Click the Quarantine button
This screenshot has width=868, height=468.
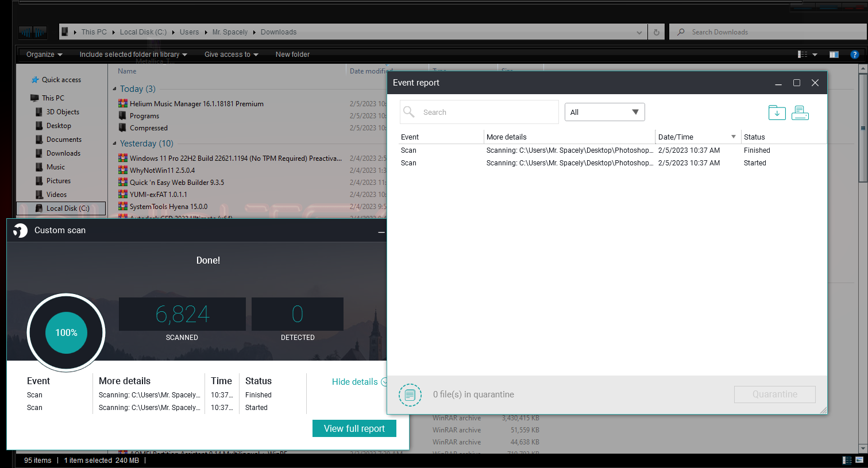[x=774, y=394]
